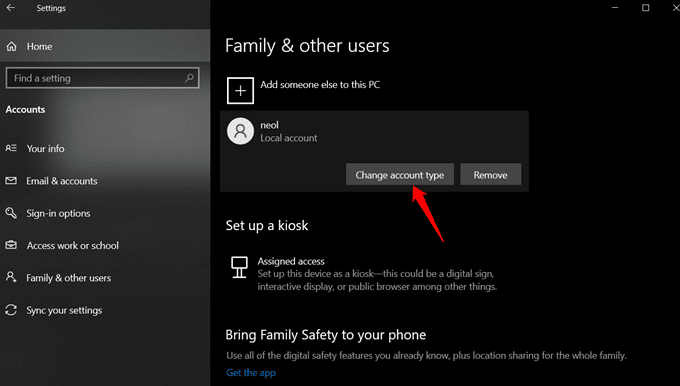This screenshot has height=386, width=680.
Task: Click the Assigned access kiosk icon
Action: point(239,267)
